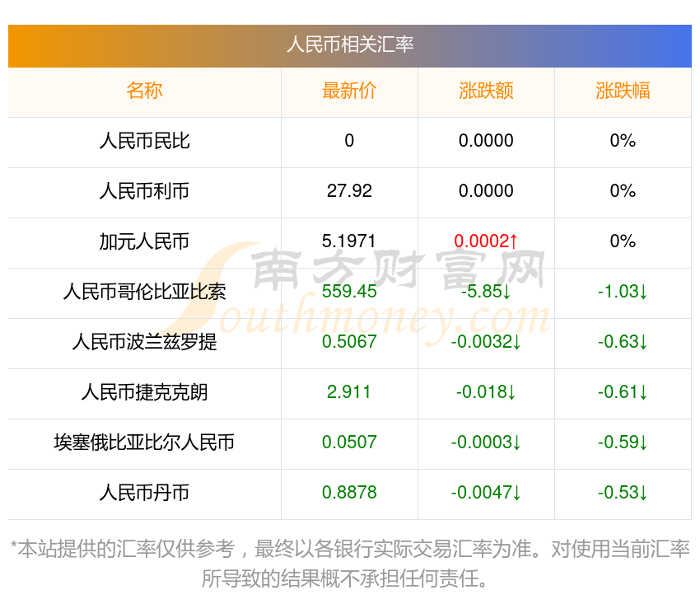The image size is (700, 604).
Task: Click the change value -0.018↓
Action: tap(486, 392)
